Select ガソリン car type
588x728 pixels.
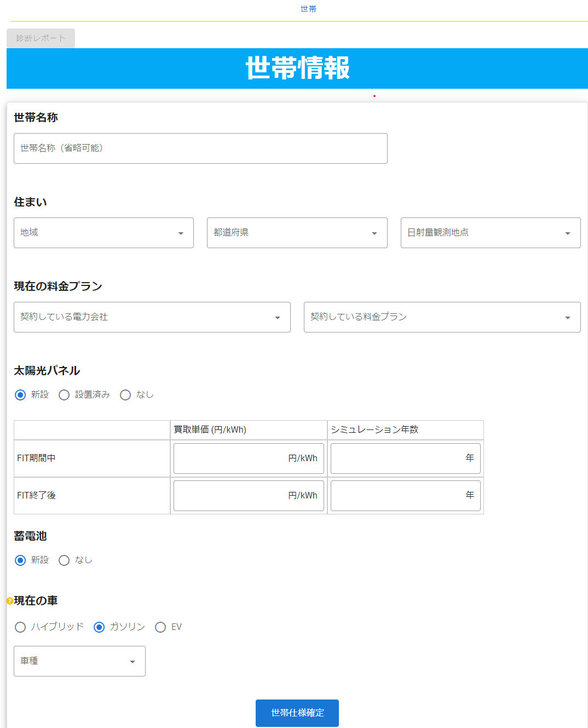click(99, 627)
